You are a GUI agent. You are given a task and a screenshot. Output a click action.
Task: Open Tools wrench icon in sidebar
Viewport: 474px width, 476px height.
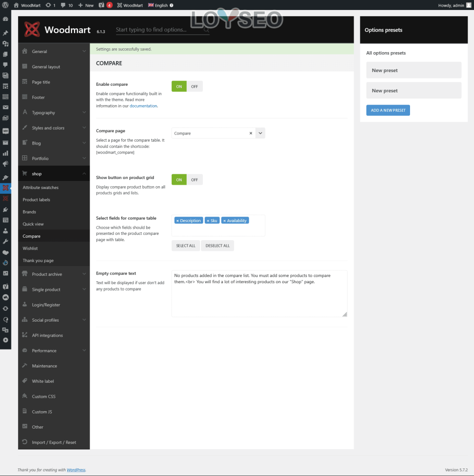5,242
